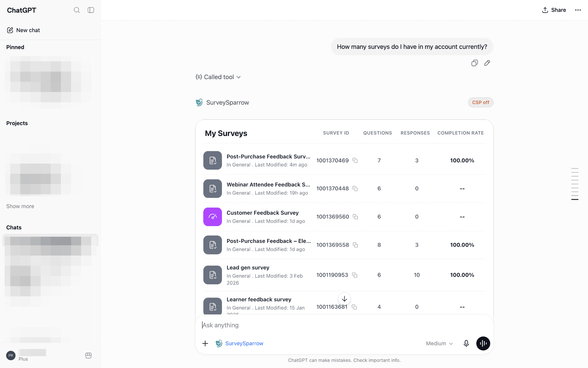Click the Pinned section header

[x=15, y=47]
